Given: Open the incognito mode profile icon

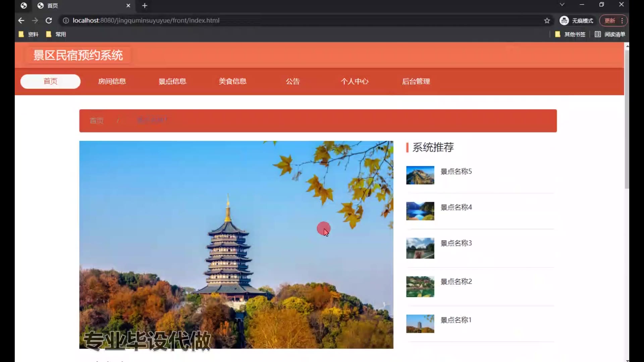Looking at the screenshot, I should coord(564,20).
